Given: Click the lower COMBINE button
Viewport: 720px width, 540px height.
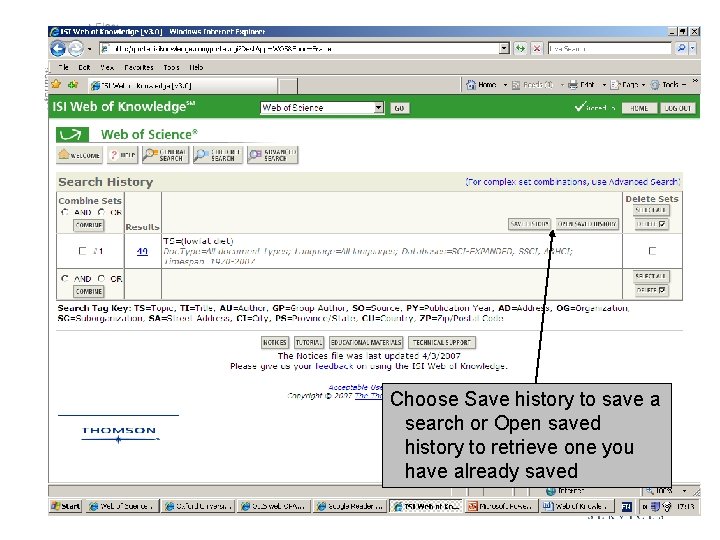Looking at the screenshot, I should tap(89, 291).
